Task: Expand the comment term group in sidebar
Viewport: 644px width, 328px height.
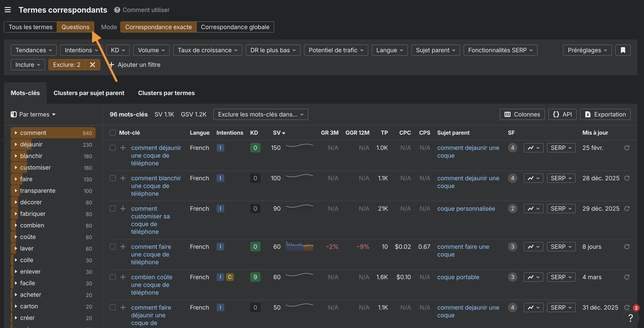Action: 16,133
